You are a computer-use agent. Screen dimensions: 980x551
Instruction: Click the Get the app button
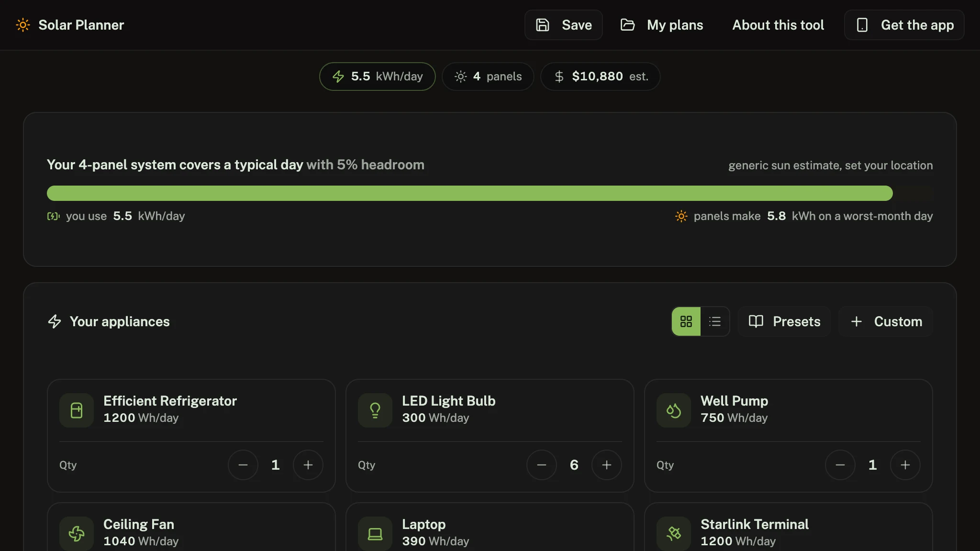point(904,25)
